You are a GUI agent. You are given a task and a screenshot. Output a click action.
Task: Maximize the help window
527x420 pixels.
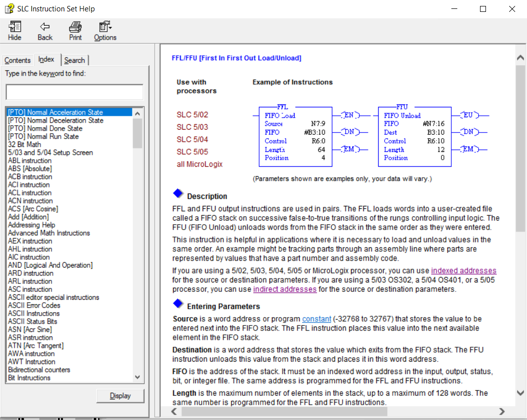(x=483, y=9)
